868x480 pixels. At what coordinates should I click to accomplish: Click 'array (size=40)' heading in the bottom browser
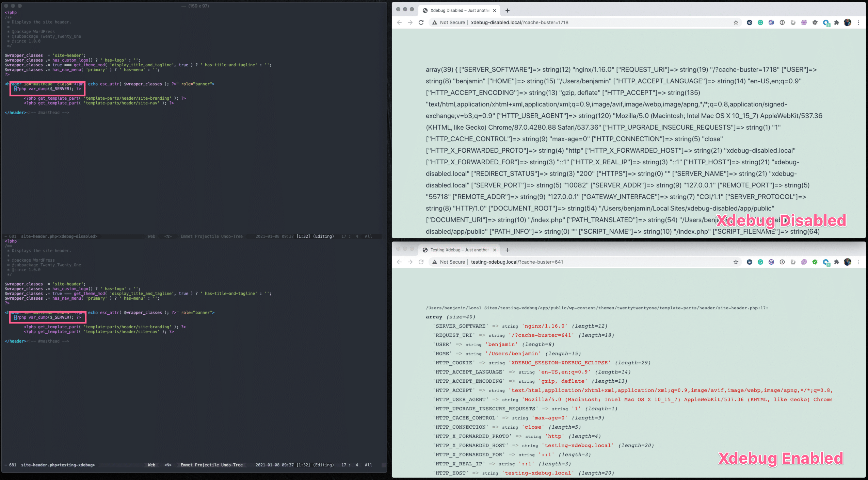451,317
